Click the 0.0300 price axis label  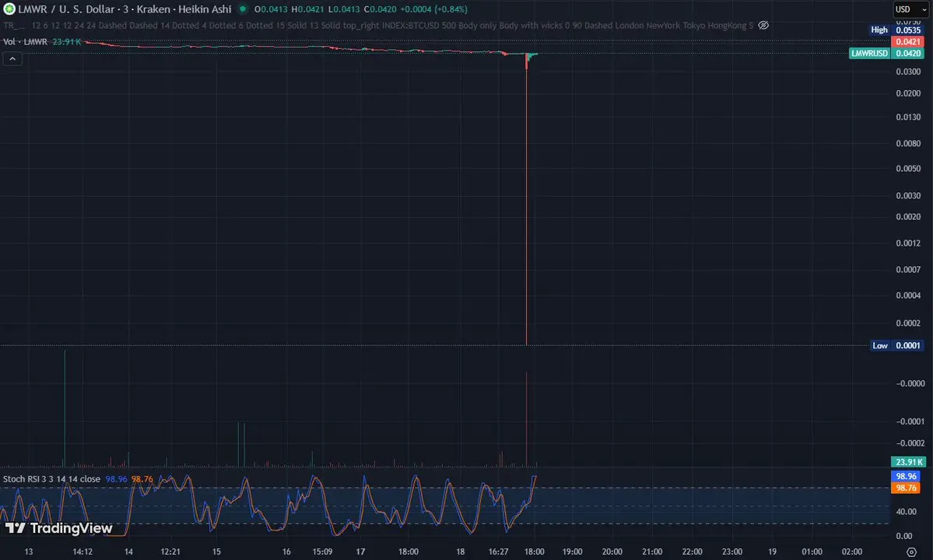pyautogui.click(x=908, y=72)
